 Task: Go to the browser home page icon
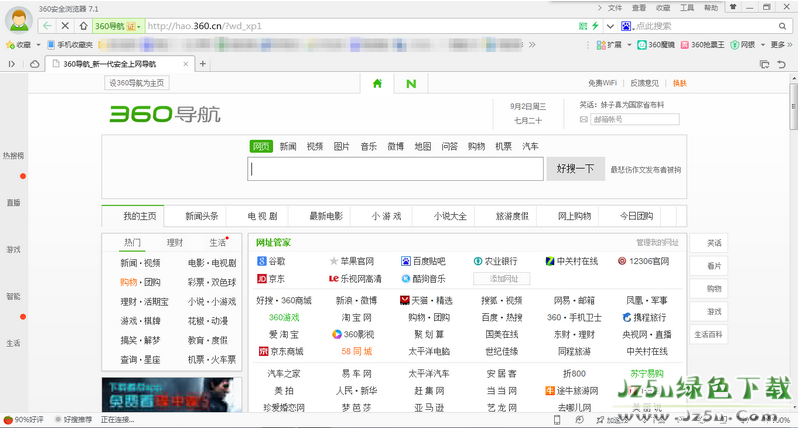click(x=83, y=25)
